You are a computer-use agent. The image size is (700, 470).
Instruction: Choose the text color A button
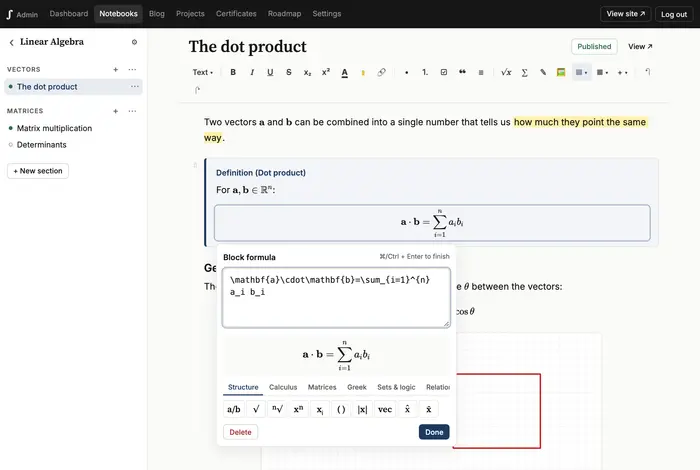pyautogui.click(x=344, y=72)
